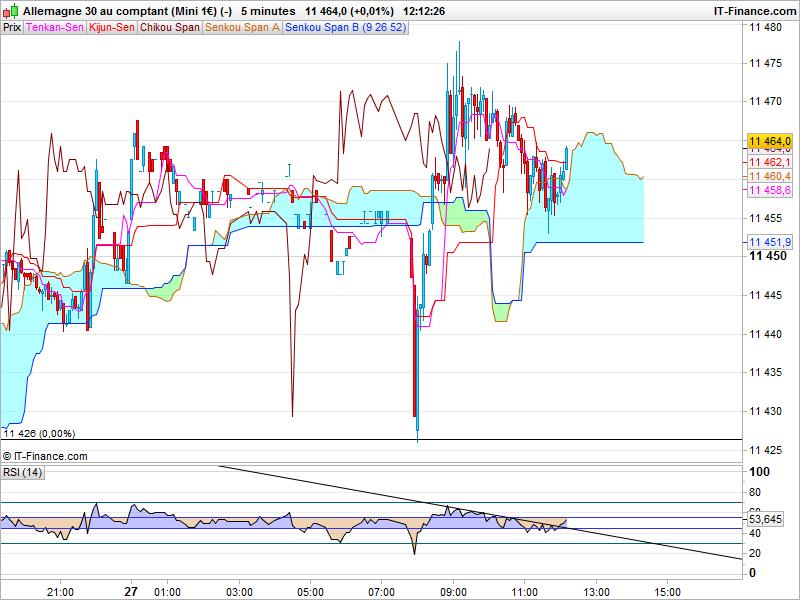Select the Prix indicator label
The width and height of the screenshot is (800, 600).
tap(12, 28)
